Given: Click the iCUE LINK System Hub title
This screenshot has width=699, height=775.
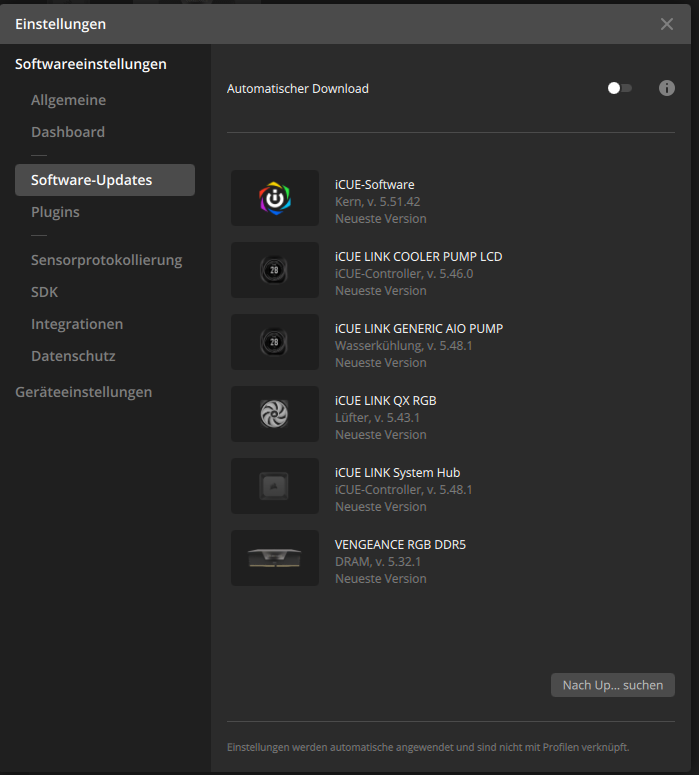Looking at the screenshot, I should 397,473.
